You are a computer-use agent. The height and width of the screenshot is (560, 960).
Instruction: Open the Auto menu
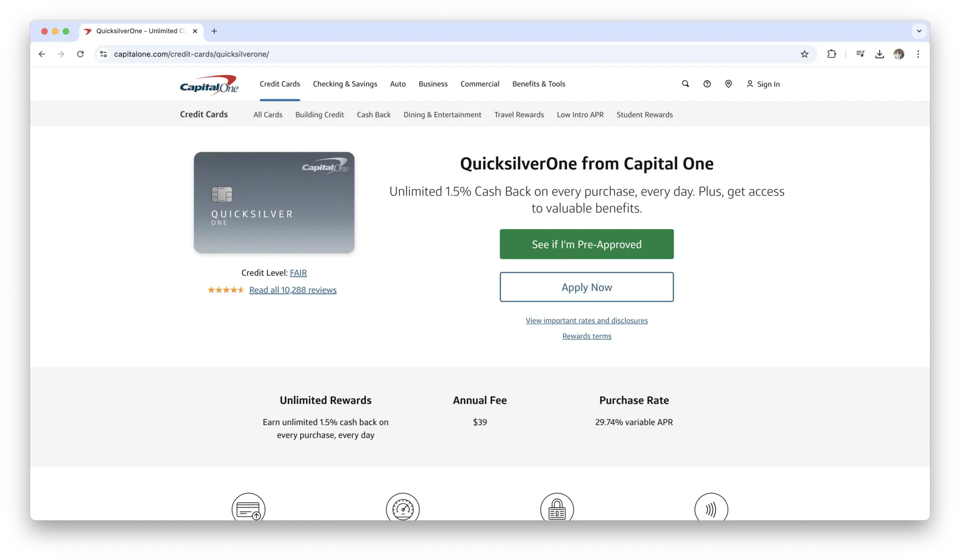pyautogui.click(x=398, y=84)
